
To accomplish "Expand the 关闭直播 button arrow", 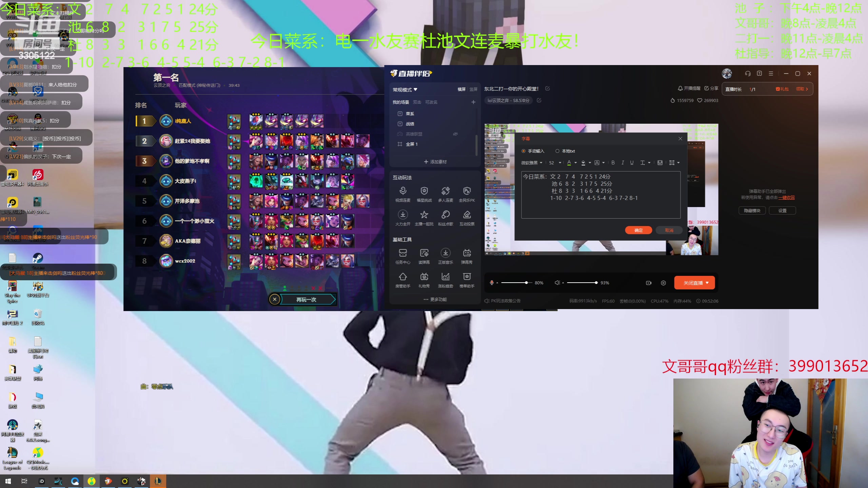I will pyautogui.click(x=707, y=283).
